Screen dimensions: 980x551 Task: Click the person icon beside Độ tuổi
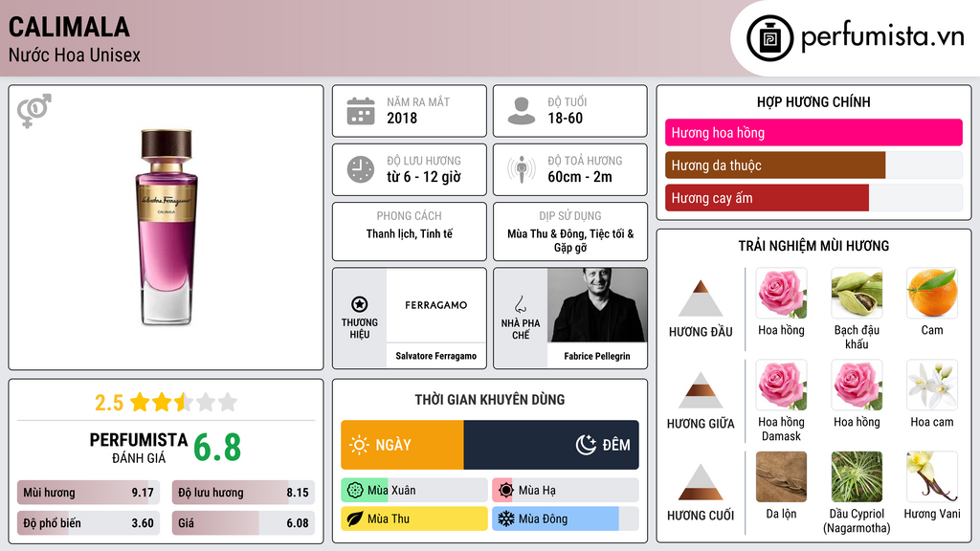[522, 111]
